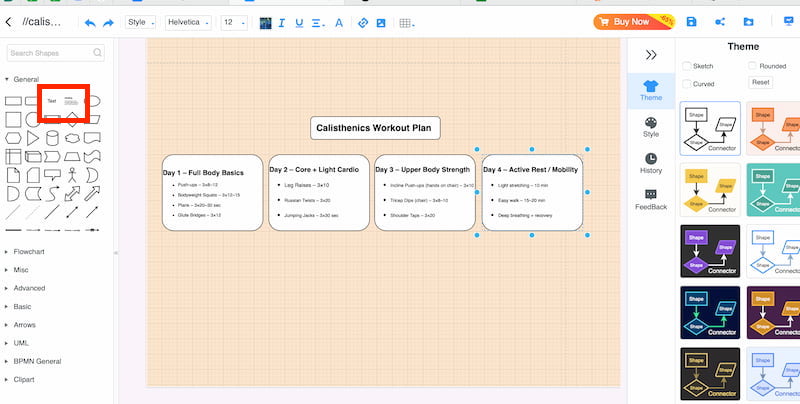The width and height of the screenshot is (800, 404).
Task: Click the save disk icon
Action: (x=692, y=21)
